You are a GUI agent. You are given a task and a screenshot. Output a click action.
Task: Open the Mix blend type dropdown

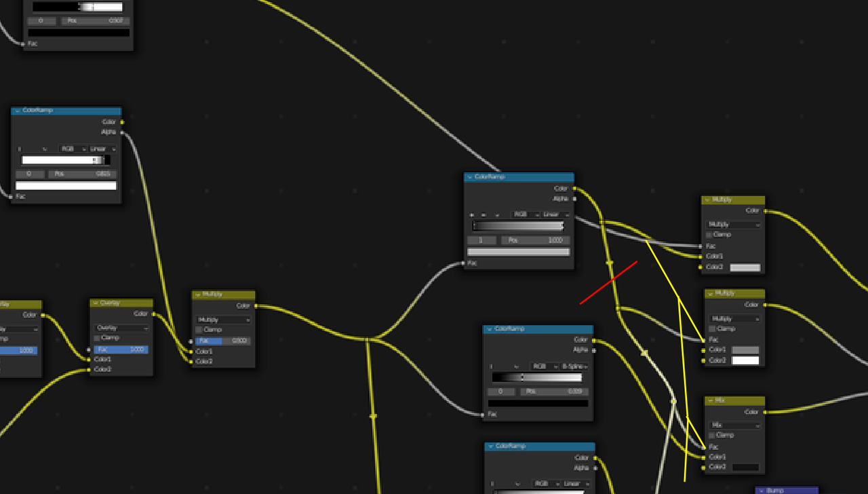point(736,425)
